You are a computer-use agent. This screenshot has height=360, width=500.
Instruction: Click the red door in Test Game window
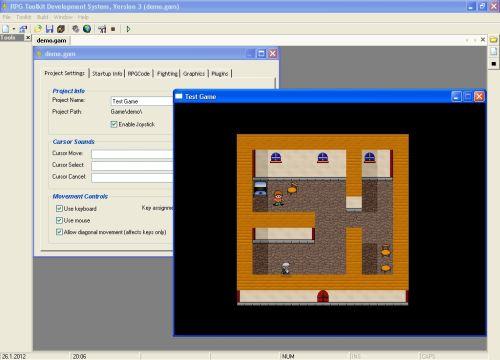pyautogui.click(x=323, y=296)
